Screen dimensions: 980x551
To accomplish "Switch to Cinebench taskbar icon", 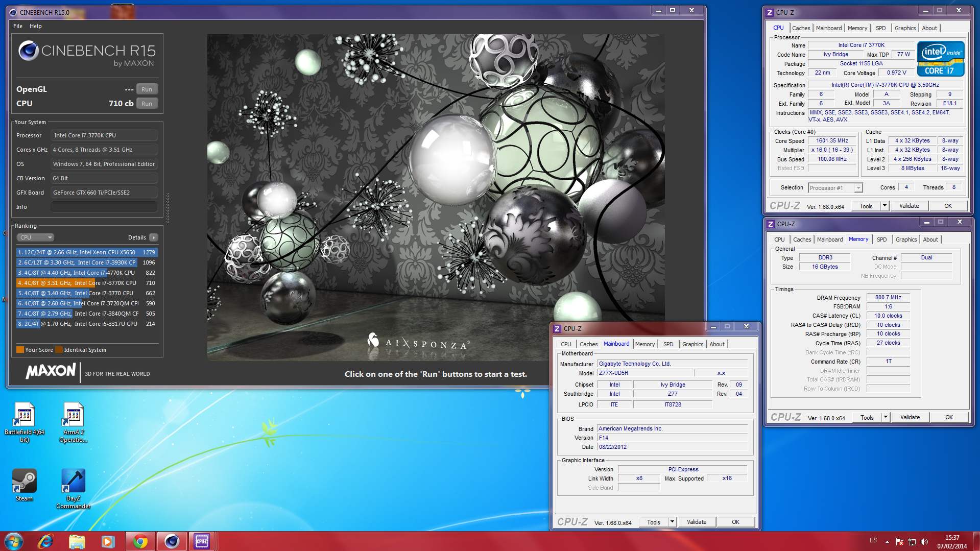I will point(172,541).
